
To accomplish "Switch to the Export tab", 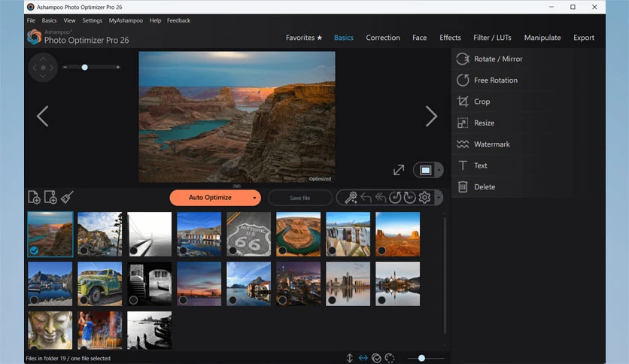I will 584,38.
